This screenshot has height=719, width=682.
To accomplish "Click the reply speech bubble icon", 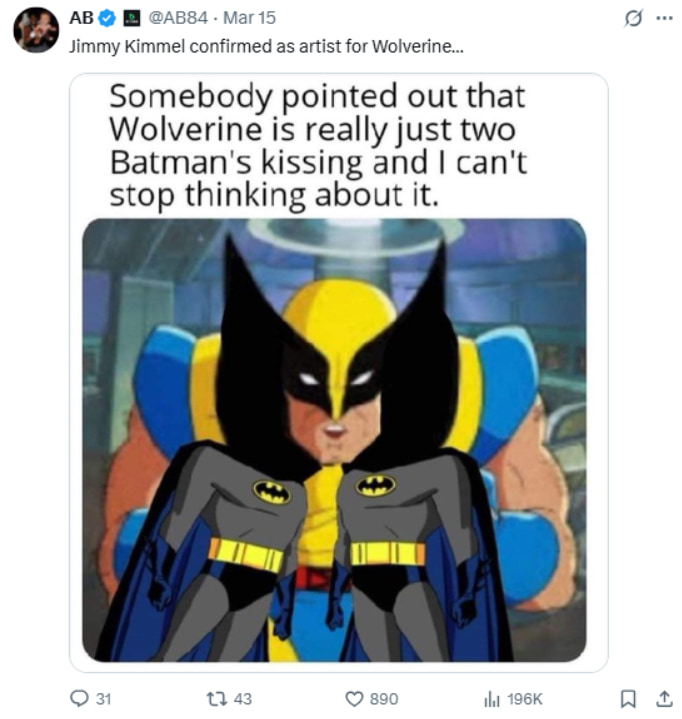I will click(x=79, y=698).
